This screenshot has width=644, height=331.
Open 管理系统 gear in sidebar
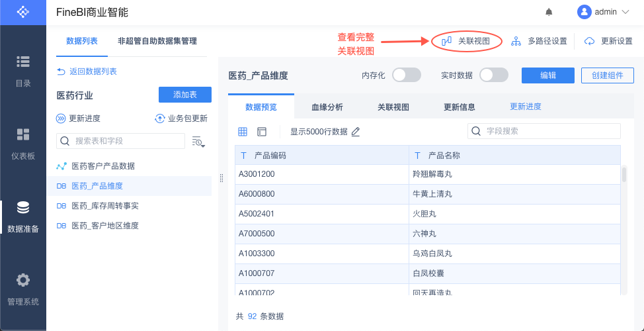23,289
